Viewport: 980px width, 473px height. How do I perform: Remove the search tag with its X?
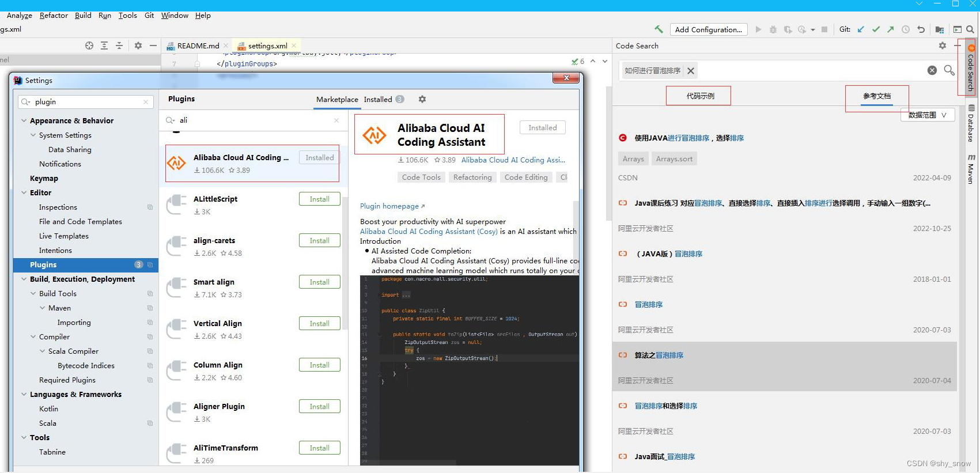691,71
